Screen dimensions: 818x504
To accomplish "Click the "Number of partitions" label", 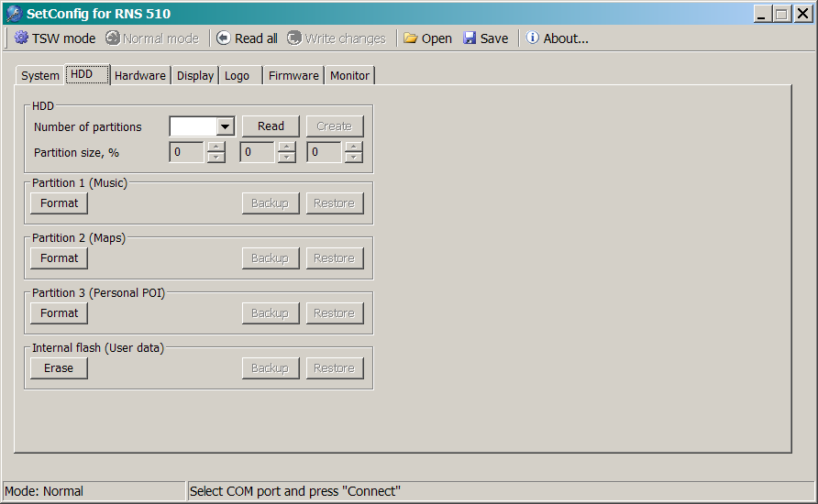I will tap(88, 127).
